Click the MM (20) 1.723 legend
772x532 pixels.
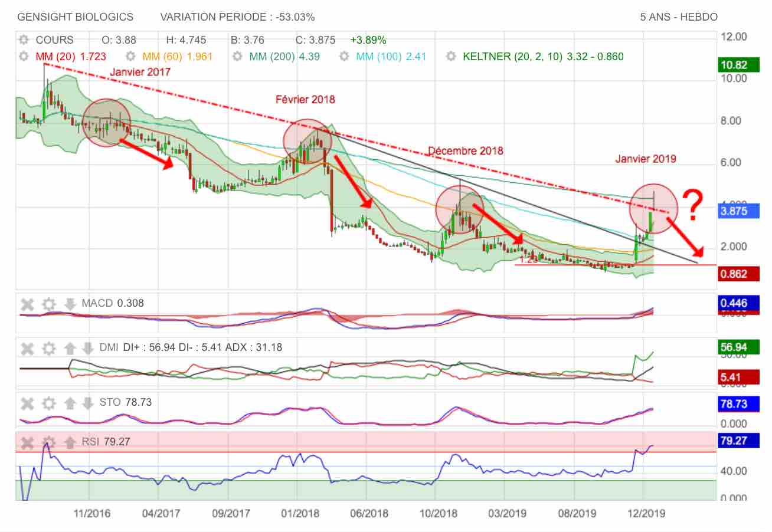[x=71, y=57]
